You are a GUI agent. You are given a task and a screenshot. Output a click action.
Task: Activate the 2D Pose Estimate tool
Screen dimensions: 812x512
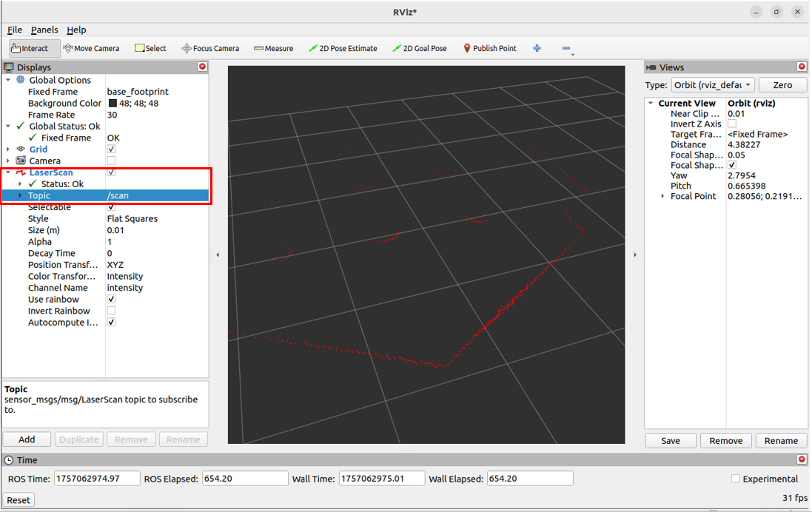(343, 48)
